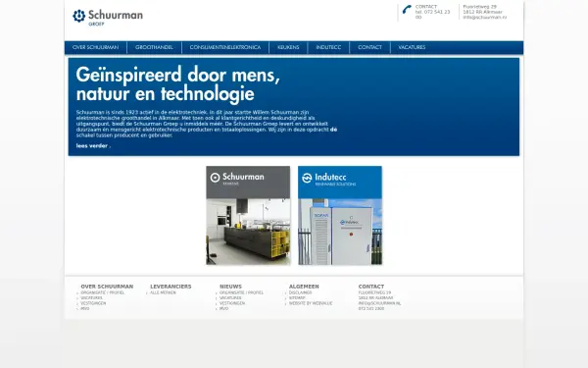Click the footer phone number 072 541 2300
588x368 pixels.
pos(371,308)
